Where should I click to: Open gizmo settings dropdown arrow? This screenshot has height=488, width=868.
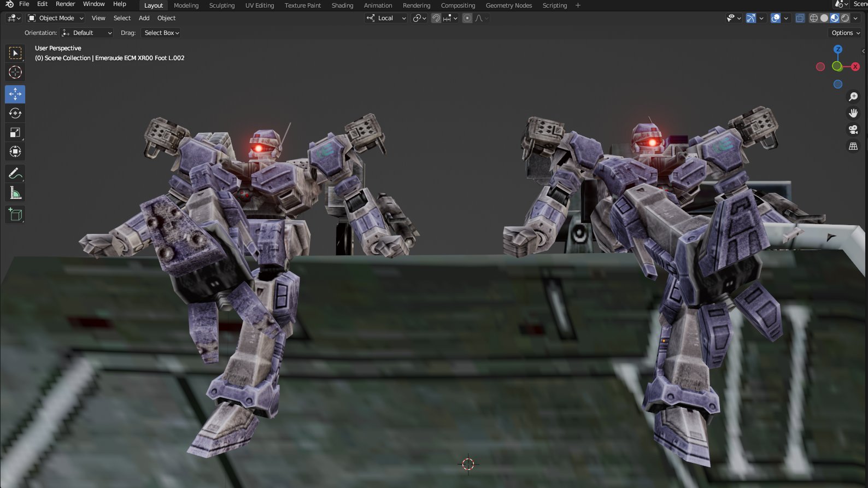(x=761, y=18)
